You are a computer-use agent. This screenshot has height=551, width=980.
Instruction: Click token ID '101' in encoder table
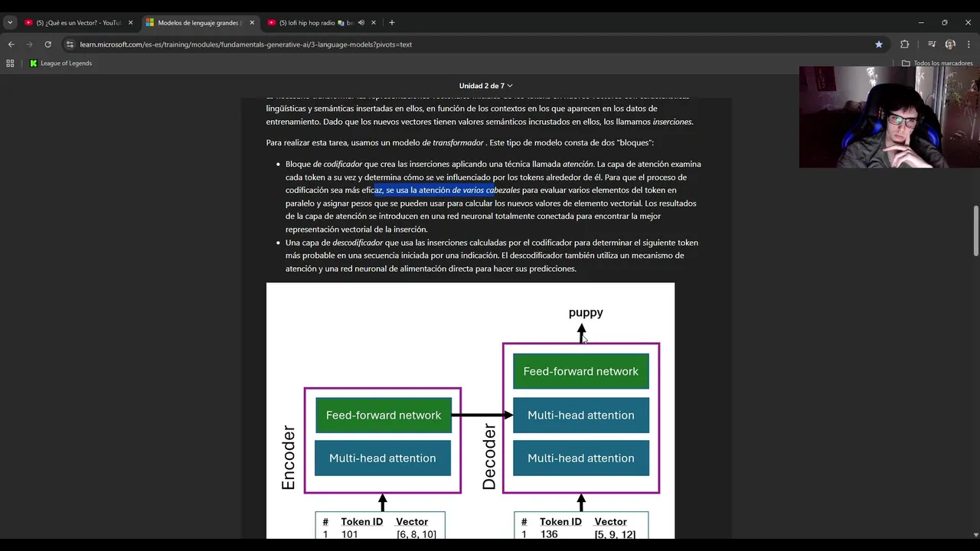(x=349, y=534)
